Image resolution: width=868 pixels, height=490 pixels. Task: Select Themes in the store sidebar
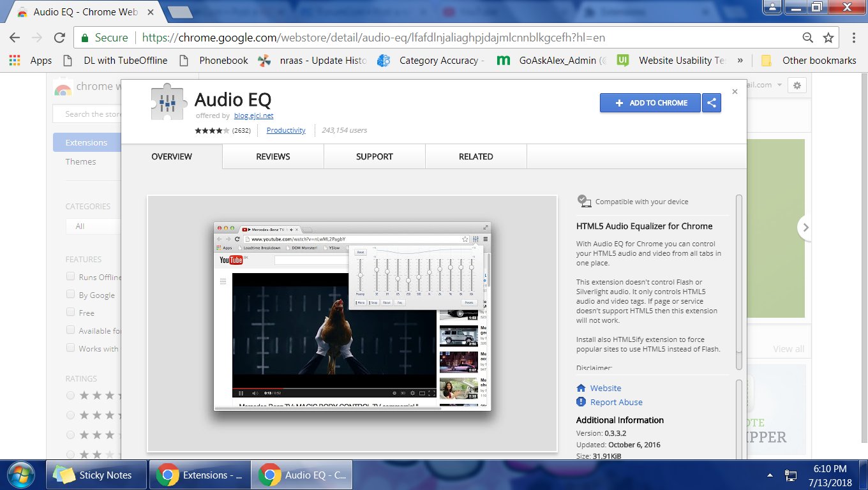pos(81,161)
